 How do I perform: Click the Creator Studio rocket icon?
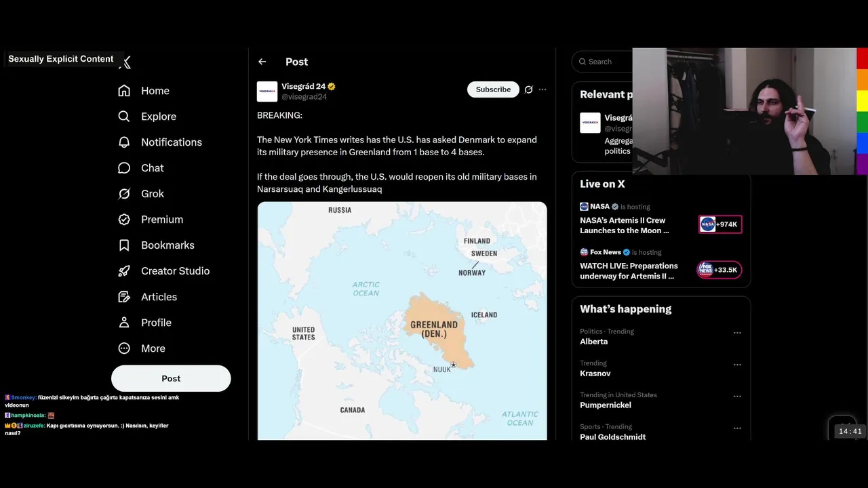[x=124, y=271]
